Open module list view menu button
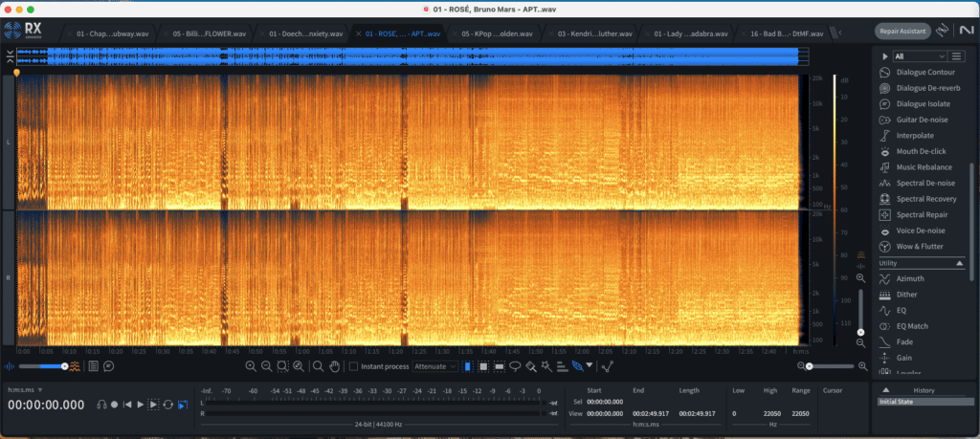The height and width of the screenshot is (439, 980). (956, 56)
